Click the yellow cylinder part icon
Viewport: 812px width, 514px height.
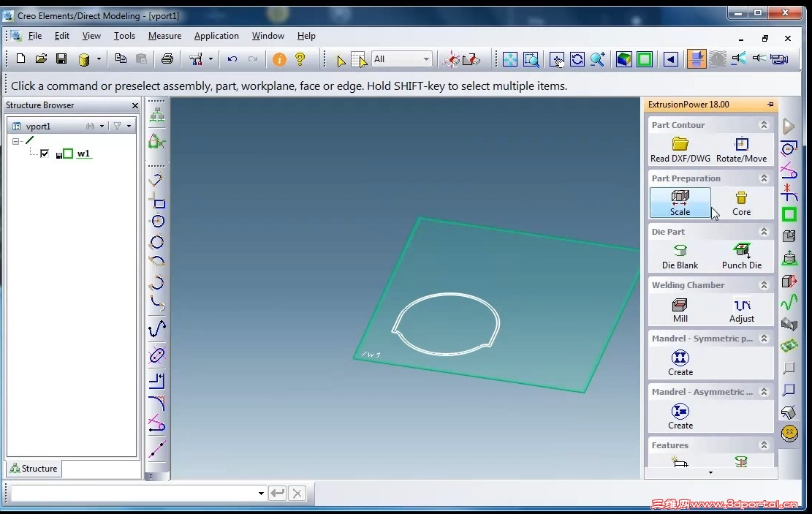pyautogui.click(x=83, y=59)
